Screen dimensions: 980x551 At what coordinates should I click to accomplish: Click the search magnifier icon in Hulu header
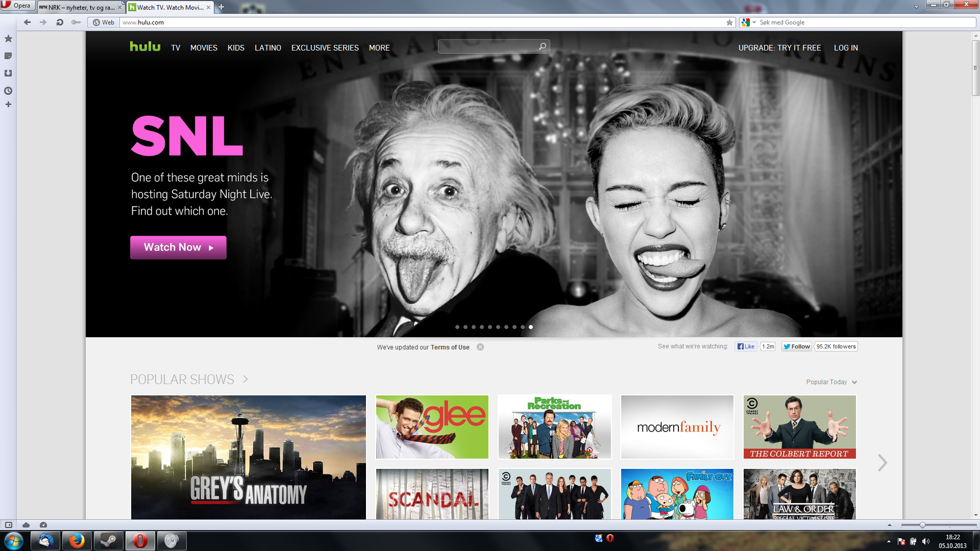pos(543,46)
